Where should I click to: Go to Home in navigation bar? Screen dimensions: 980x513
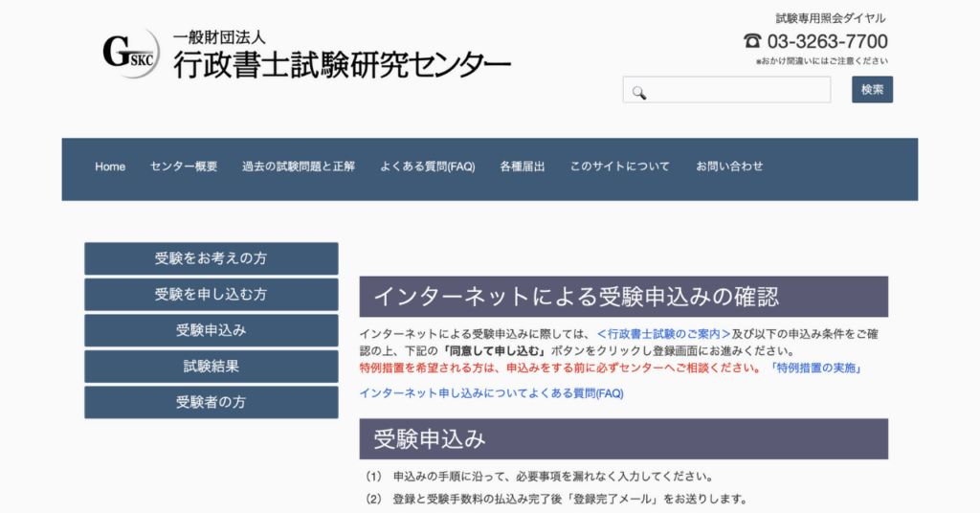110,167
